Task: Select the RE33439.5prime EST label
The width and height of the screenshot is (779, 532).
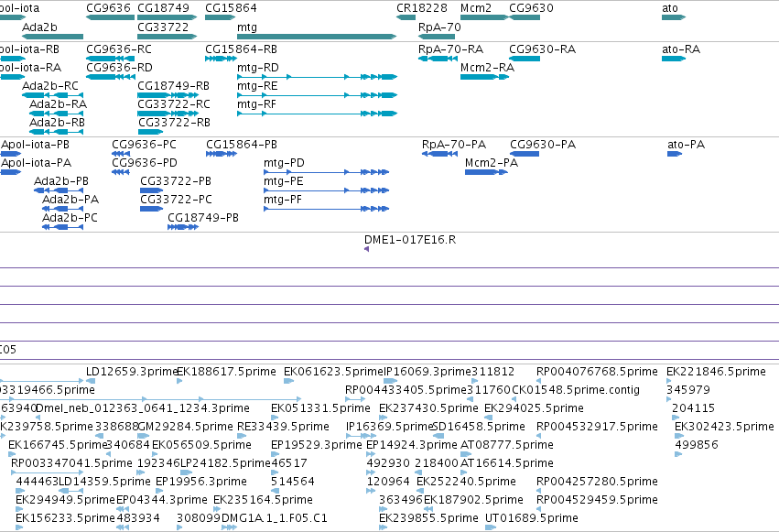Action: (x=283, y=427)
